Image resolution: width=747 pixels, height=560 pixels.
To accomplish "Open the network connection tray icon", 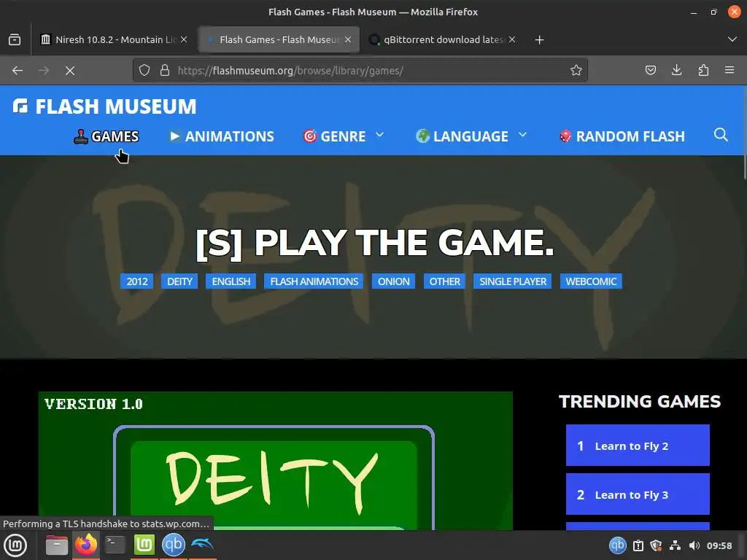I will pyautogui.click(x=675, y=545).
